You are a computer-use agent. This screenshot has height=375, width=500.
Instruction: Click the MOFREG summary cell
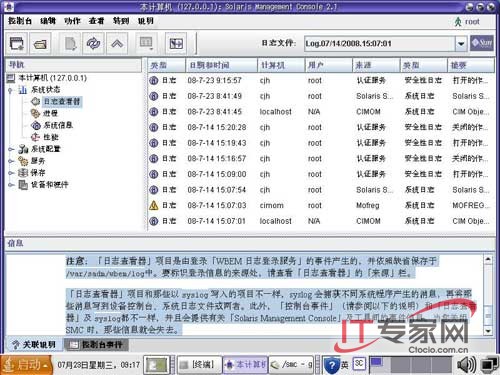click(470, 205)
